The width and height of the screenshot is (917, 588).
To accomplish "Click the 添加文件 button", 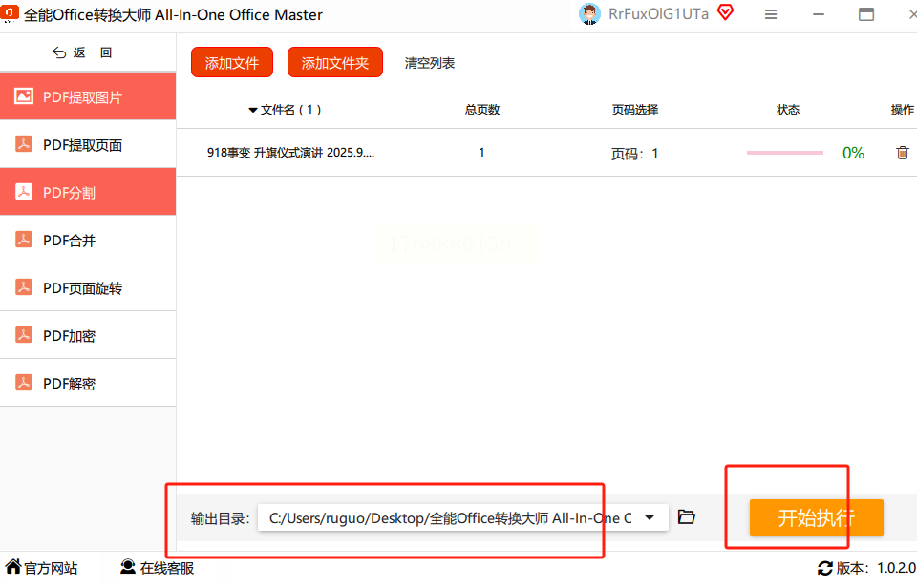I will pos(232,63).
